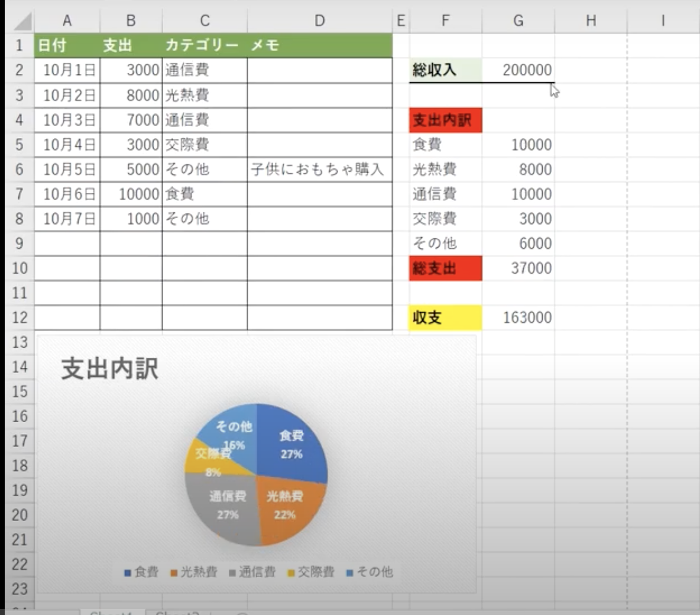Screen dimensions: 700x615
Task: Click the 収支 result cell 163000
Action: (518, 318)
